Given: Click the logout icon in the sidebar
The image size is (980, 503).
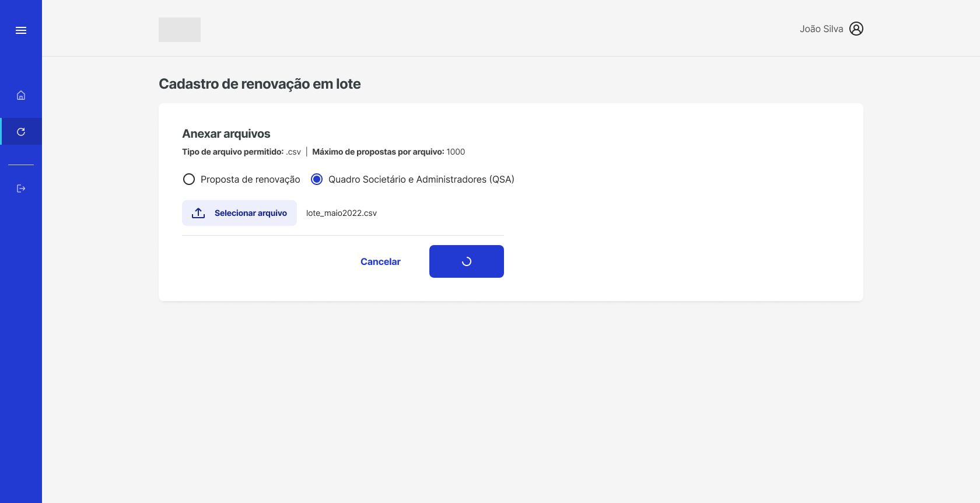Looking at the screenshot, I should (x=21, y=188).
